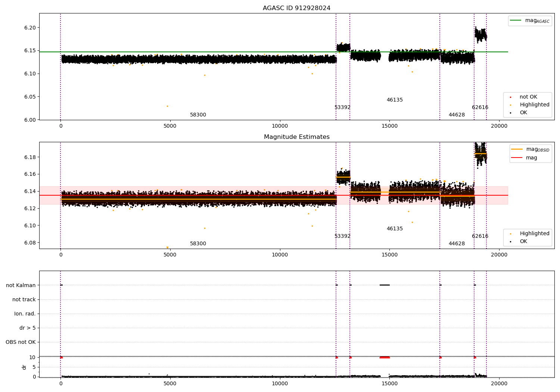Click the black 'OK' legend marker in top plot
560x392 pixels.
click(x=510, y=113)
